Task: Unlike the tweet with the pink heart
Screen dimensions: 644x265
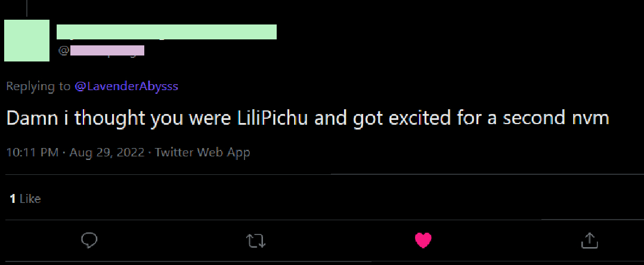Action: pos(423,240)
